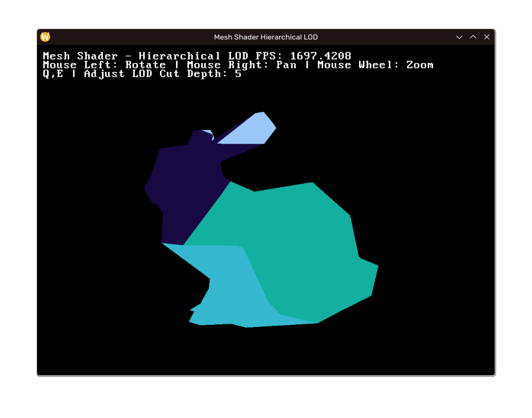Minimize window using the down chevron
The height and width of the screenshot is (418, 532).
point(459,37)
